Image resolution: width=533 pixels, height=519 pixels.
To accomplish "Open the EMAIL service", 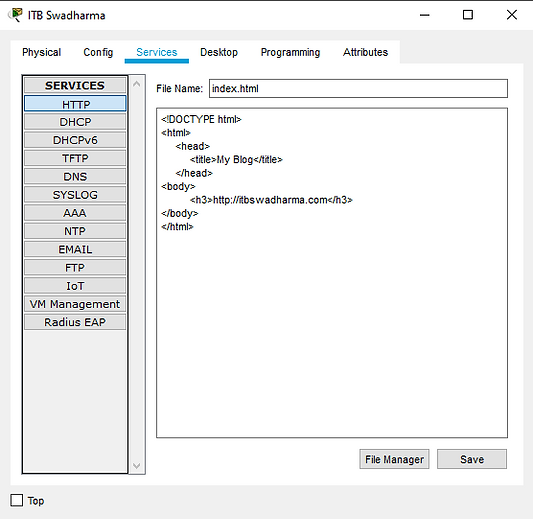I will (x=75, y=249).
